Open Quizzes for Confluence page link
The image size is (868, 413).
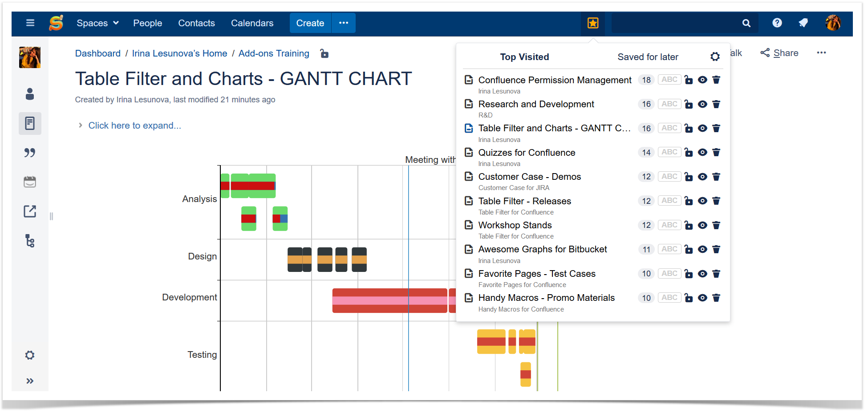pyautogui.click(x=527, y=153)
